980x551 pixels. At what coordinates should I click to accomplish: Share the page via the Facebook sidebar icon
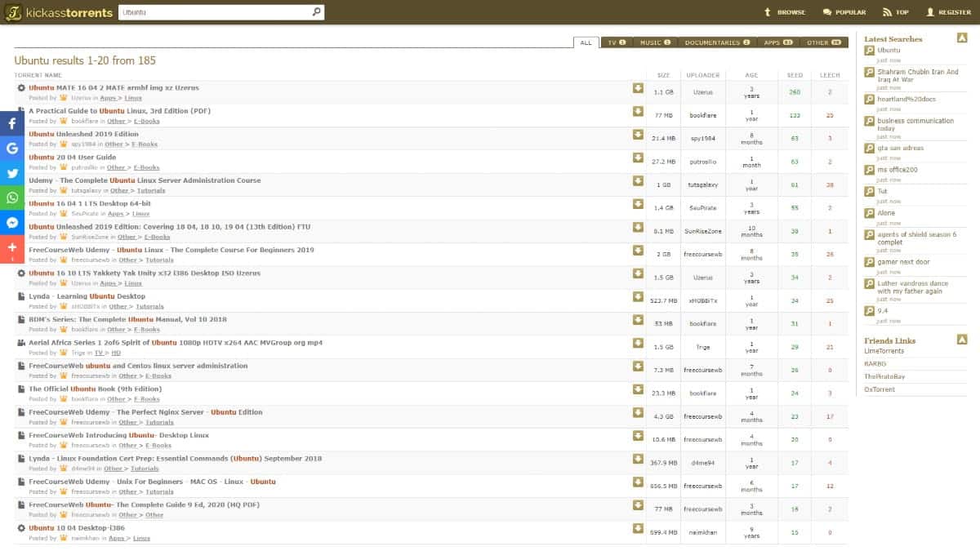coord(11,123)
